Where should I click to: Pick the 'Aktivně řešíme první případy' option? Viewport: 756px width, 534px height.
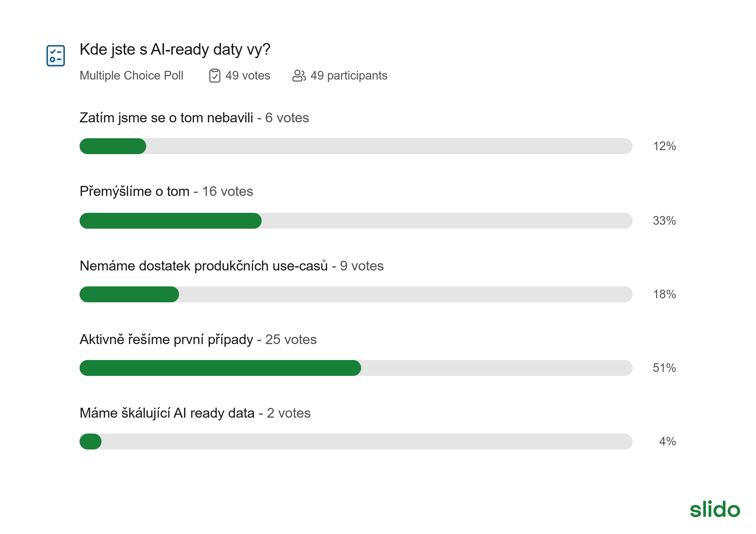click(x=166, y=339)
